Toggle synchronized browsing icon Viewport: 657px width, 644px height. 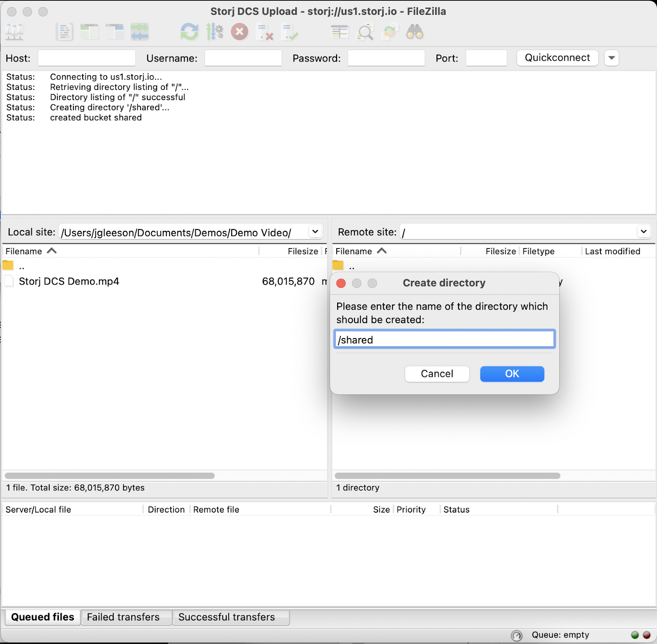coord(390,32)
